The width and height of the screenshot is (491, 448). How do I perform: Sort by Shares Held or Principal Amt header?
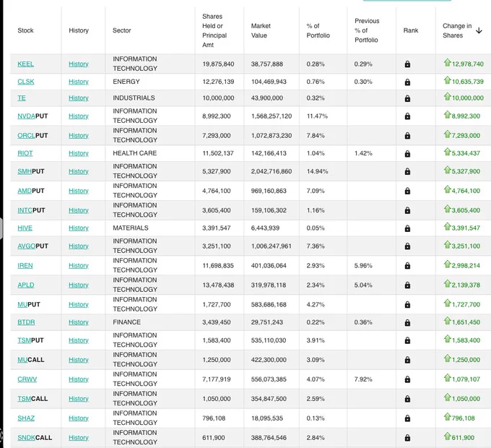pos(214,30)
